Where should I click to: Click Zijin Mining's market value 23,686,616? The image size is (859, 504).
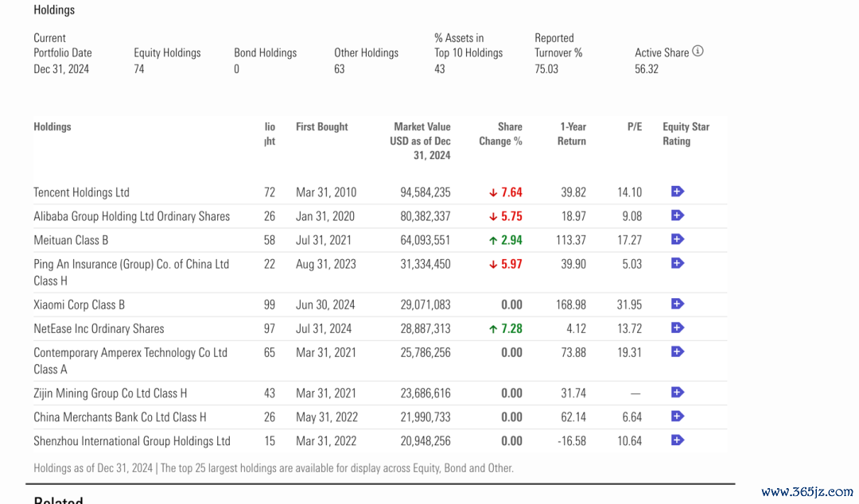(425, 394)
